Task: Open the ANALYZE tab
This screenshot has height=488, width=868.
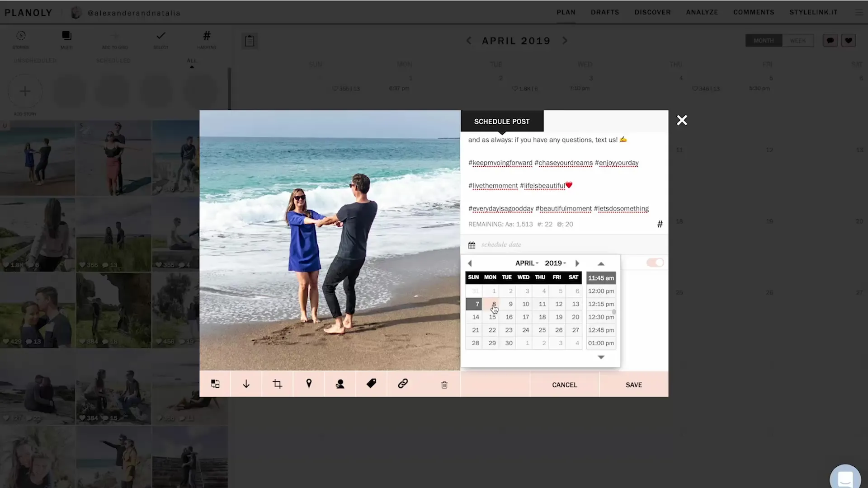Action: [702, 12]
